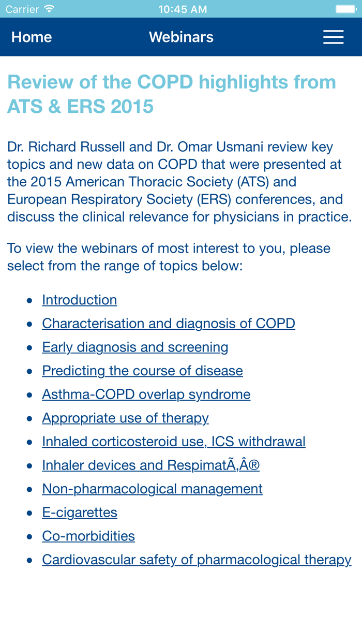Open Inhaler devices and Respimat webinar
Viewport: 362px width, 644px height.
coord(151,465)
